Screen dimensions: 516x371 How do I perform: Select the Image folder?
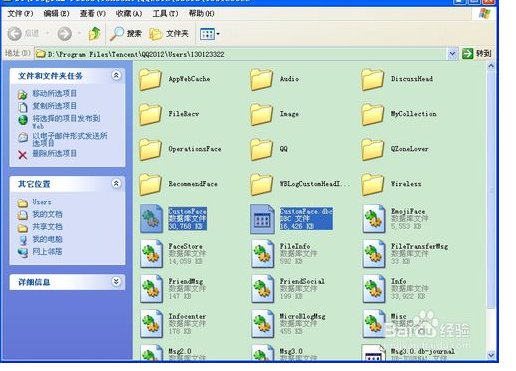(275, 114)
